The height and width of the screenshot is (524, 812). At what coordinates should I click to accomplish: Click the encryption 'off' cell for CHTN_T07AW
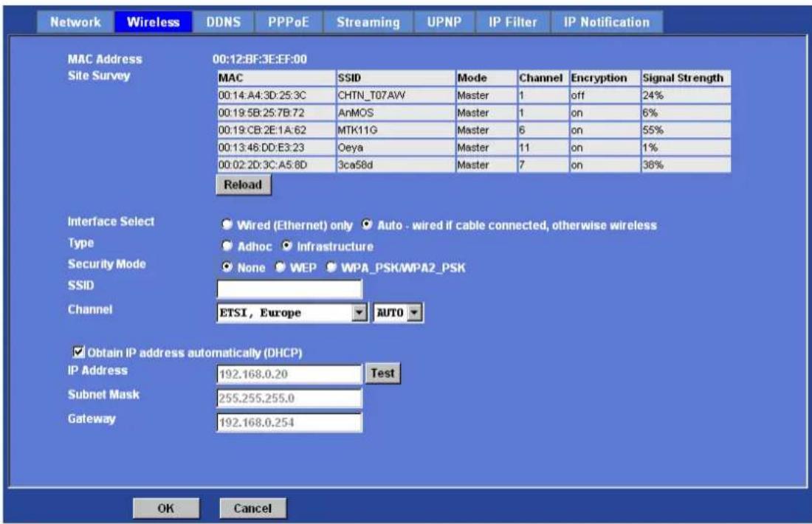point(605,95)
